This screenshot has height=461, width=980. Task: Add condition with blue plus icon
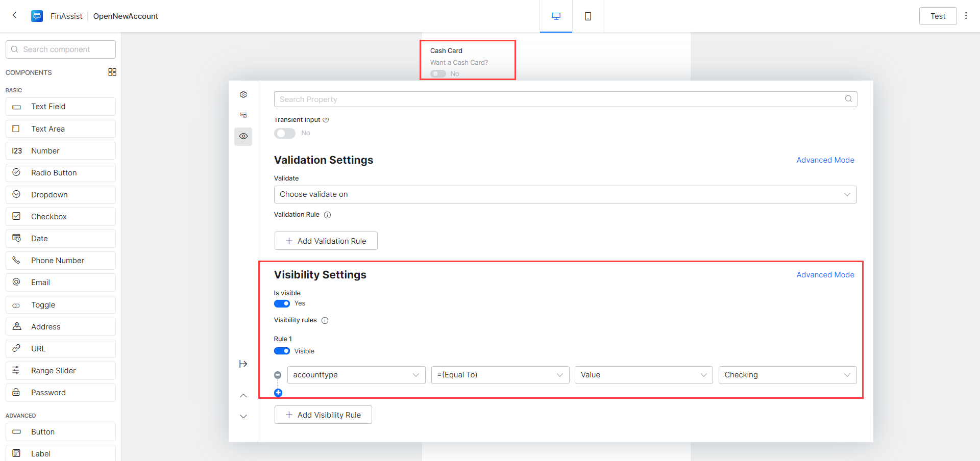tap(278, 393)
